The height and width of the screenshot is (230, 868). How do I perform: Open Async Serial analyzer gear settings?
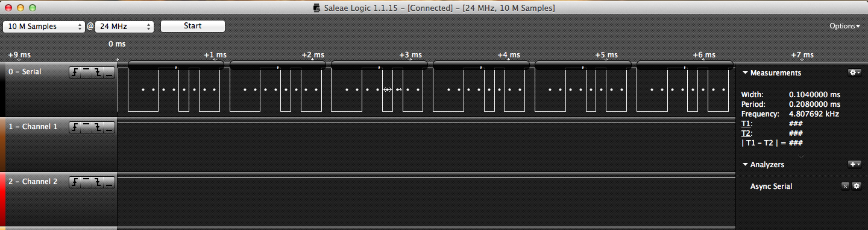coord(856,186)
